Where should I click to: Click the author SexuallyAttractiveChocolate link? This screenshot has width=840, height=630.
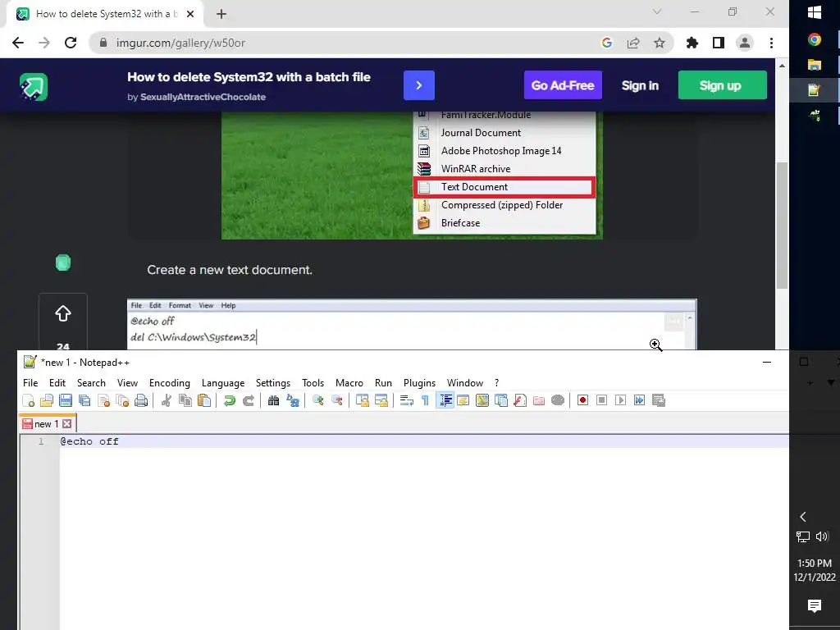click(203, 97)
